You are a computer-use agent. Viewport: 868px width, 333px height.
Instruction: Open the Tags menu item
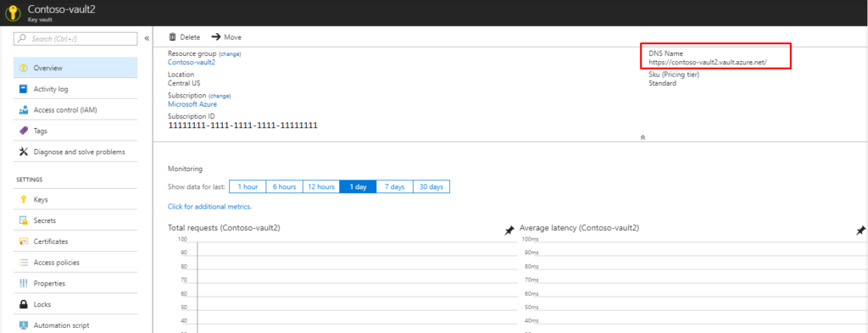[75, 131]
